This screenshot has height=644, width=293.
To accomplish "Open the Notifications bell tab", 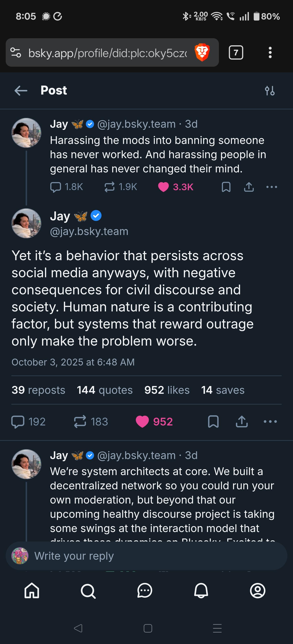I will click(x=201, y=591).
